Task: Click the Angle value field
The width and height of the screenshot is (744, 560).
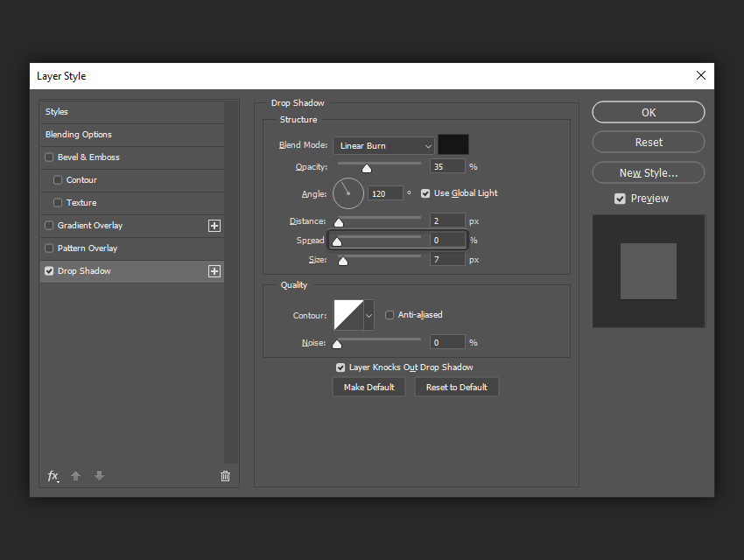Action: pos(385,193)
